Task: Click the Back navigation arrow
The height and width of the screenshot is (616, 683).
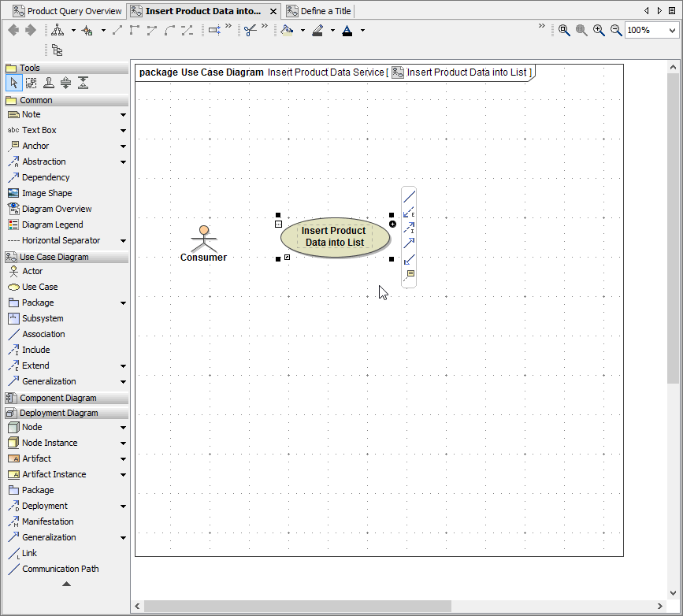Action: coord(13,30)
